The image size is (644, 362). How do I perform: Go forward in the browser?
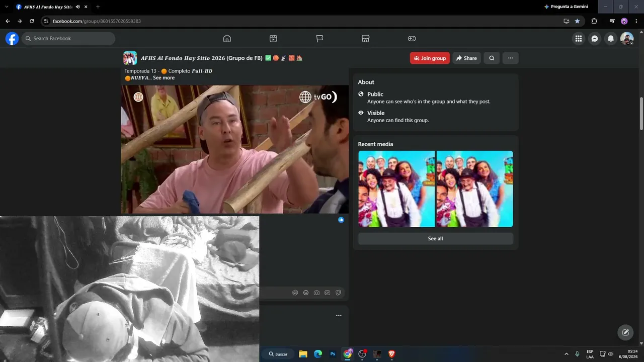(20, 21)
